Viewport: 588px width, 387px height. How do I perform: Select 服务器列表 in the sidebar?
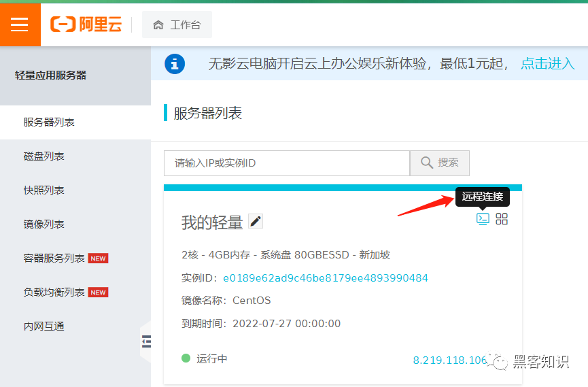pos(75,122)
